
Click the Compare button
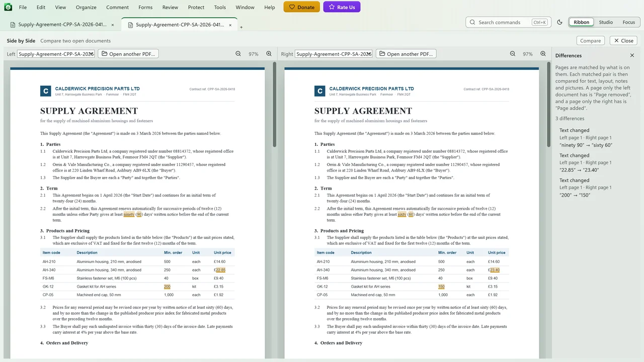(591, 41)
